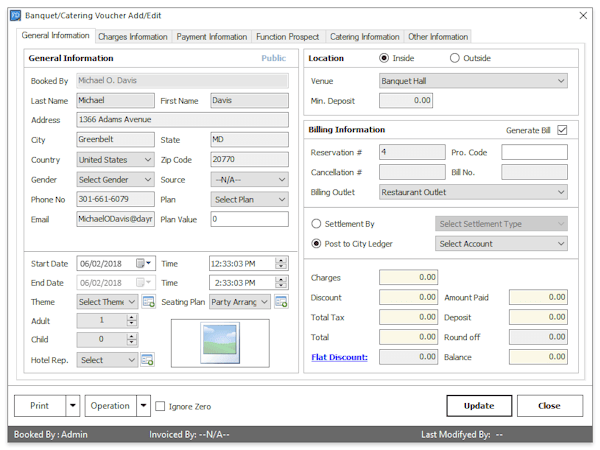Switch to the Catering Information tab
The width and height of the screenshot is (600, 450).
pyautogui.click(x=365, y=37)
